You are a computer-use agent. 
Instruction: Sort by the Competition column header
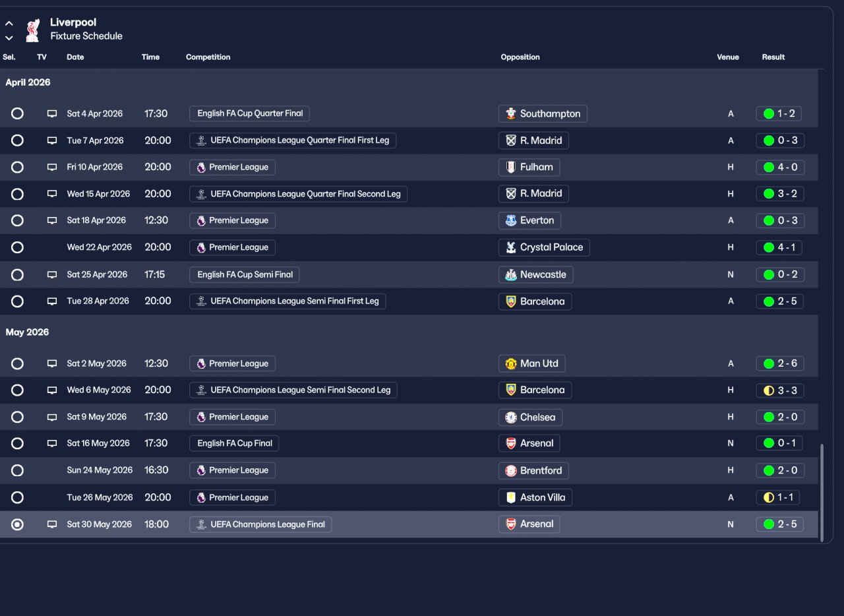coord(208,57)
